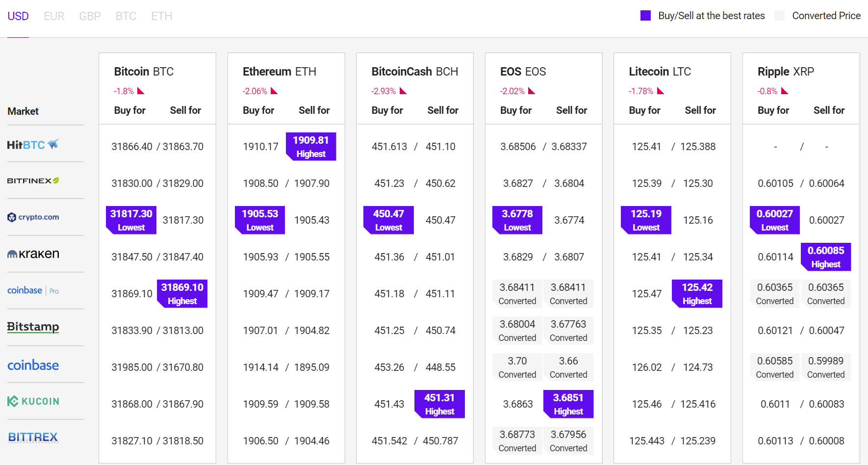The height and width of the screenshot is (465, 868).
Task: Click the Ripple -0.8% down arrow indicator
Action: [785, 91]
